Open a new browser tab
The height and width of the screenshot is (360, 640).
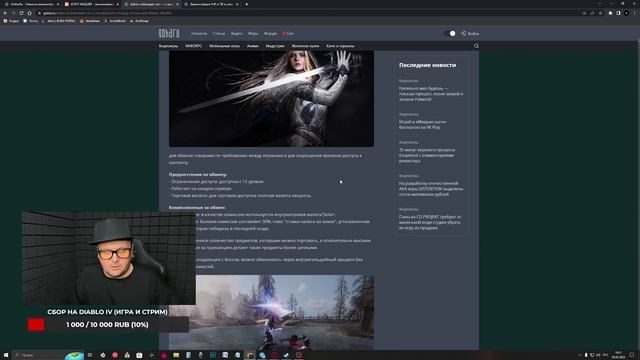click(x=247, y=4)
